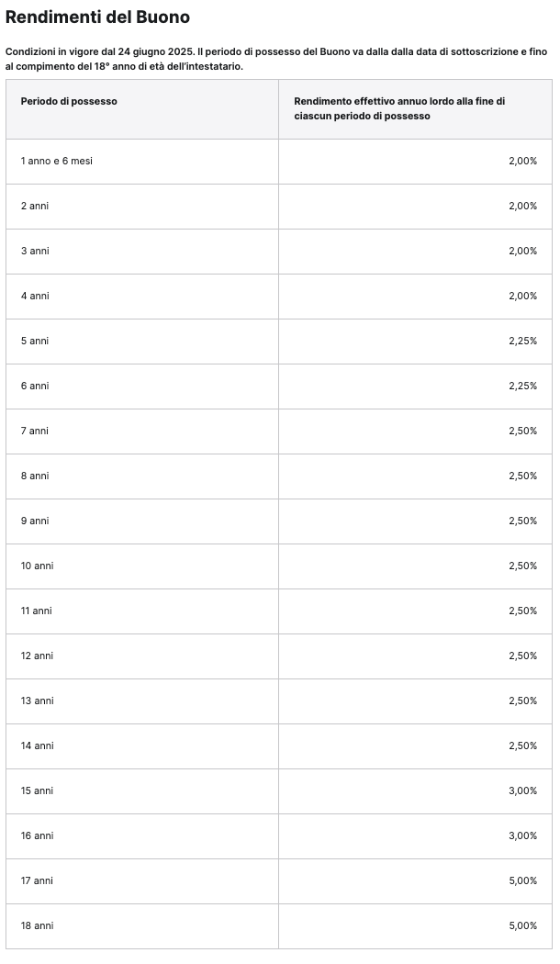Click the '10 anni' period cell
Image resolution: width=560 pixels, height=964 pixels.
pos(37,566)
